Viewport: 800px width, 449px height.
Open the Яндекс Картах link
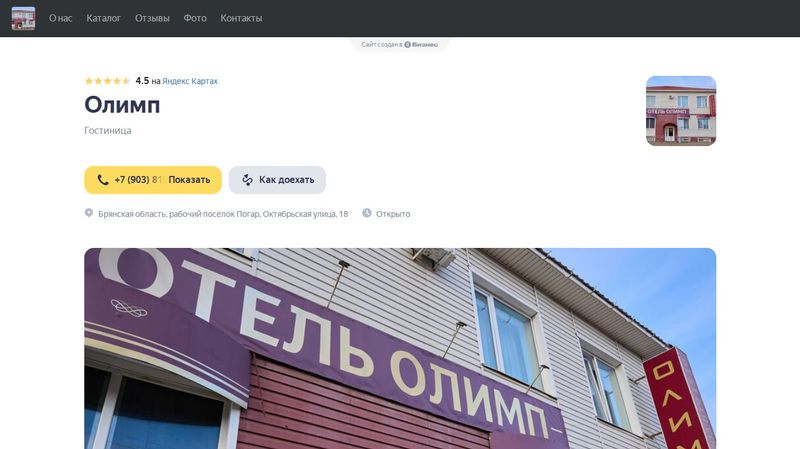tap(190, 81)
